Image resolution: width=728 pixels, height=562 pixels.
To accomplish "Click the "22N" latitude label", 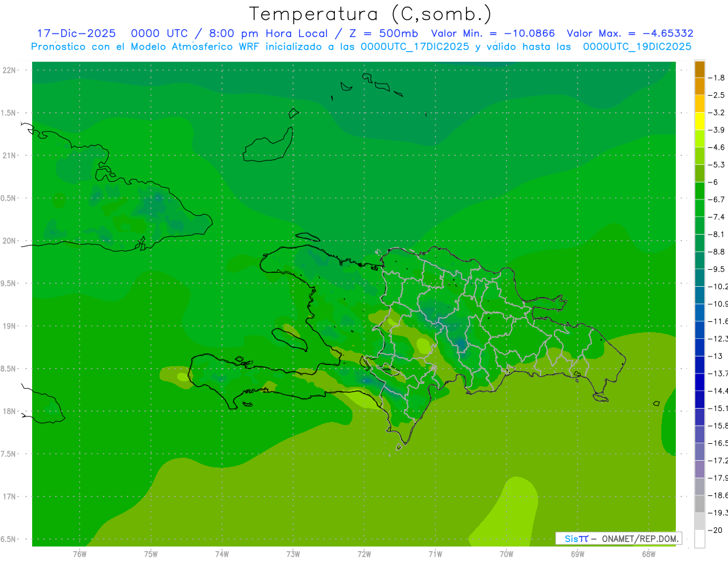I will pos(9,70).
